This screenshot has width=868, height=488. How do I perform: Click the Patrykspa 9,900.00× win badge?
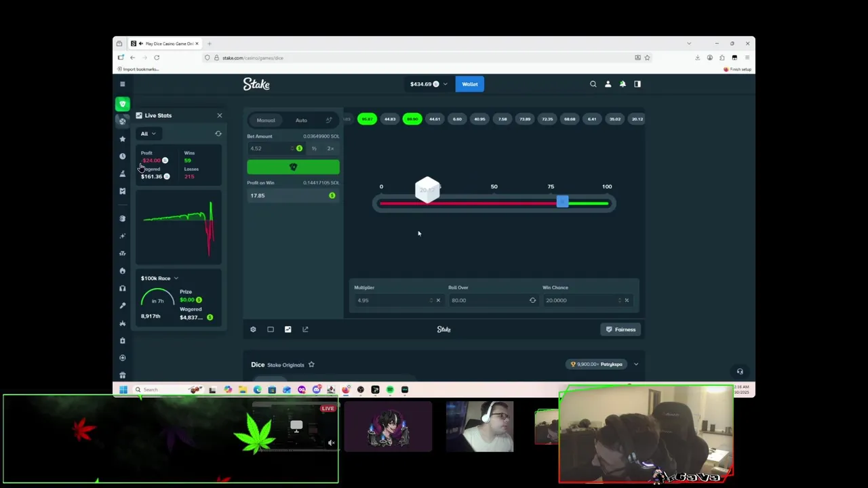[x=596, y=365]
